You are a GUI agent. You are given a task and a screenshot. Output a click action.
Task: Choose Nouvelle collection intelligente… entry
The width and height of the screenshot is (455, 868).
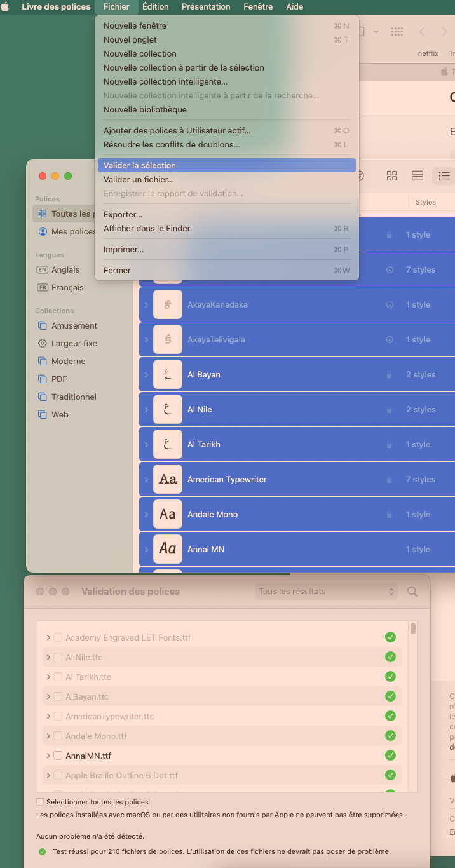point(227,82)
